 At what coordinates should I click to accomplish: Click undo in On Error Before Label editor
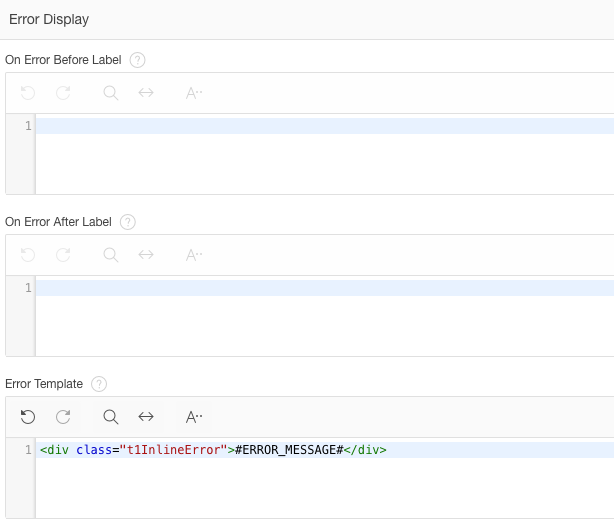click(28, 93)
